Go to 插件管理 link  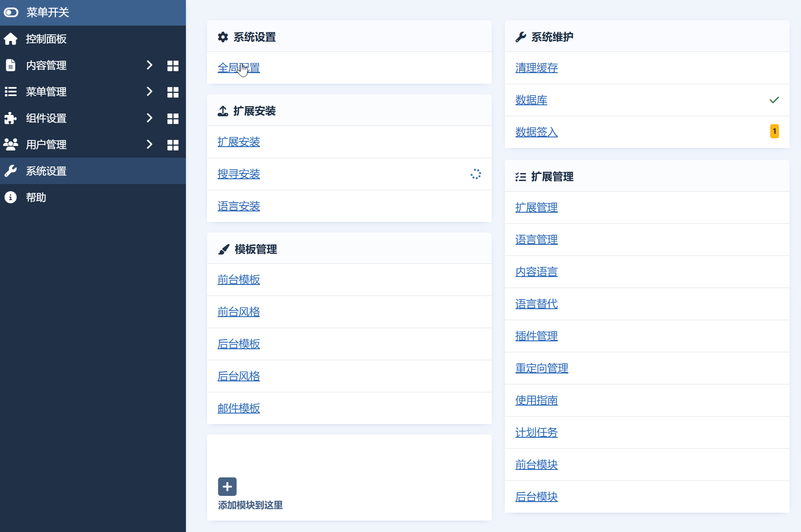[x=536, y=336]
